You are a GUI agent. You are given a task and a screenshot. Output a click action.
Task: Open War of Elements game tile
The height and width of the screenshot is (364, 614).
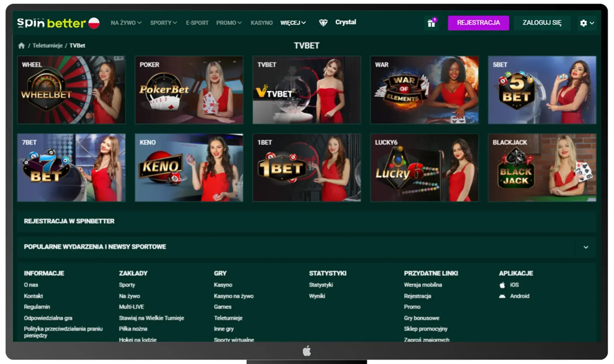[x=425, y=90]
